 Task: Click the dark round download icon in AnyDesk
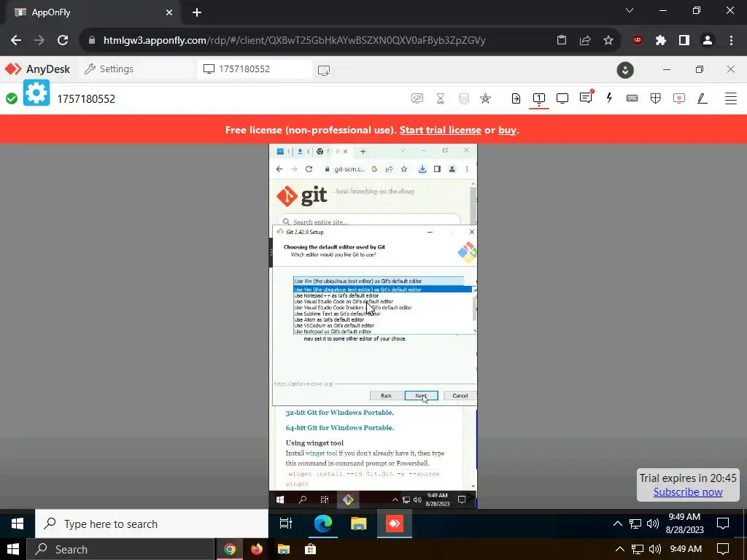tap(625, 71)
